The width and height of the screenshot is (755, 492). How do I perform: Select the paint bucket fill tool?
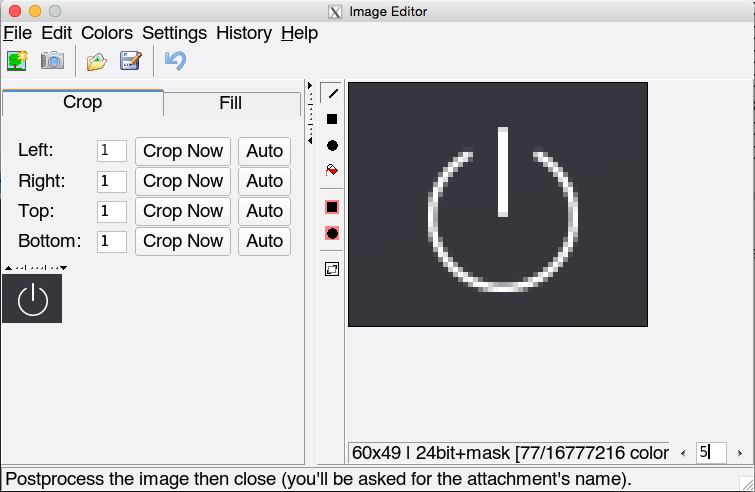(332, 170)
